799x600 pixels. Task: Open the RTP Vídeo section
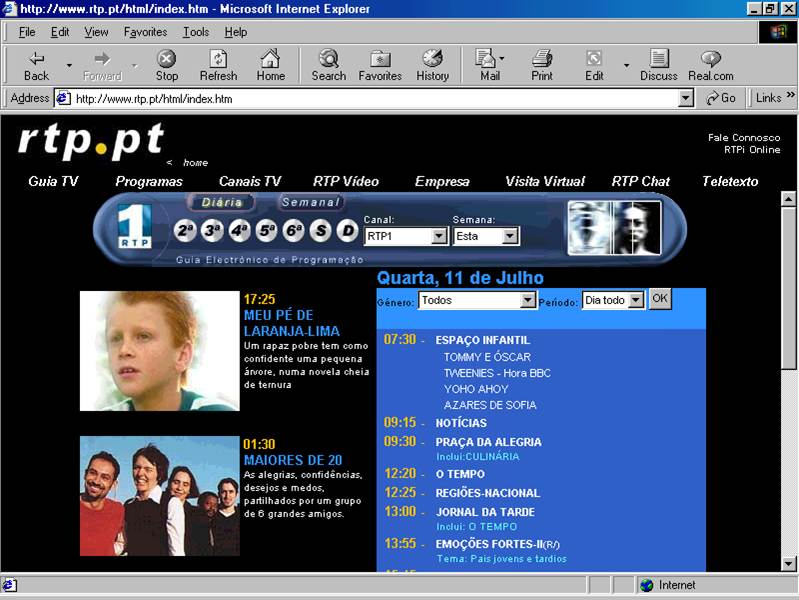[x=346, y=181]
